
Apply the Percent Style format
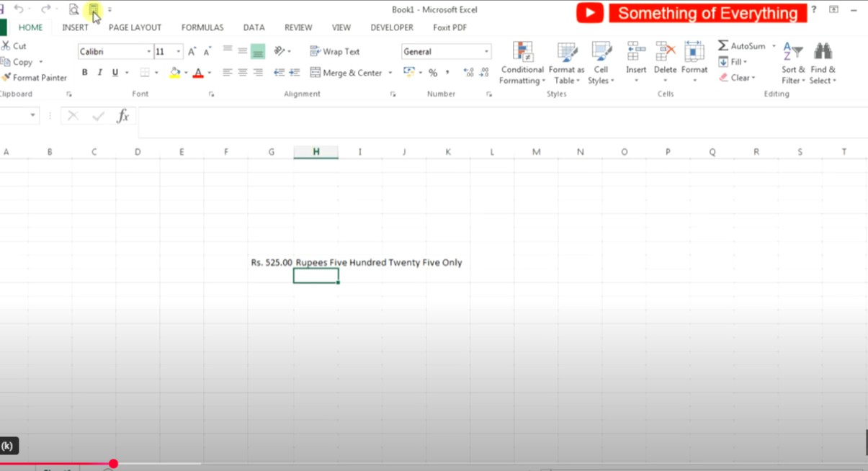433,73
